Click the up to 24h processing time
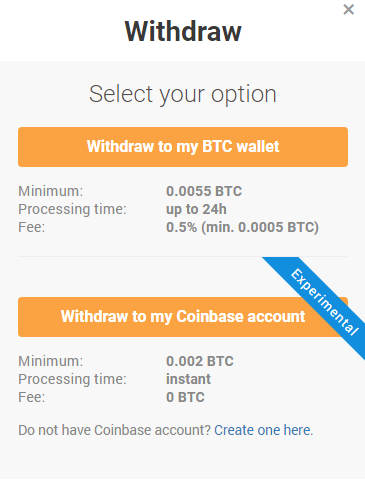The image size is (365, 483). pyautogui.click(x=196, y=209)
